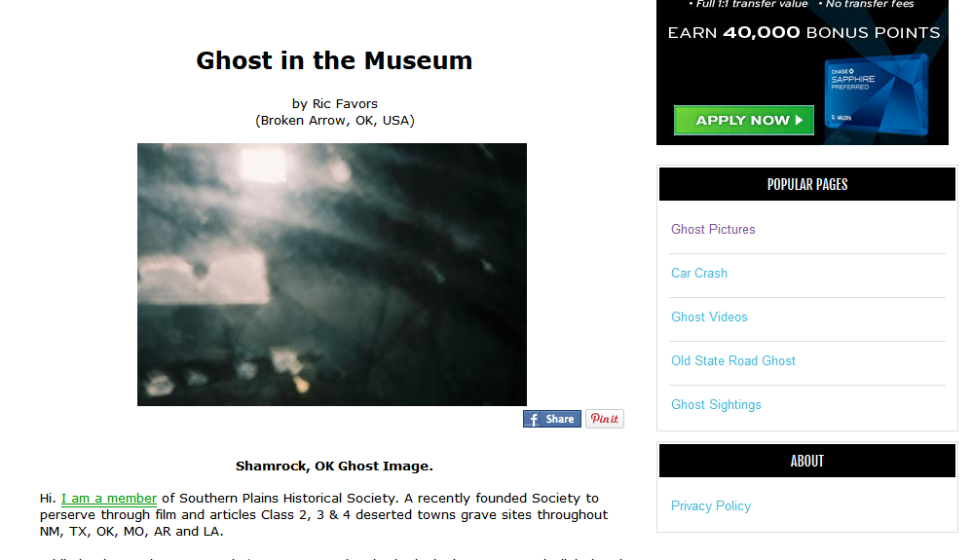Click the Facebook Share button

tap(551, 419)
